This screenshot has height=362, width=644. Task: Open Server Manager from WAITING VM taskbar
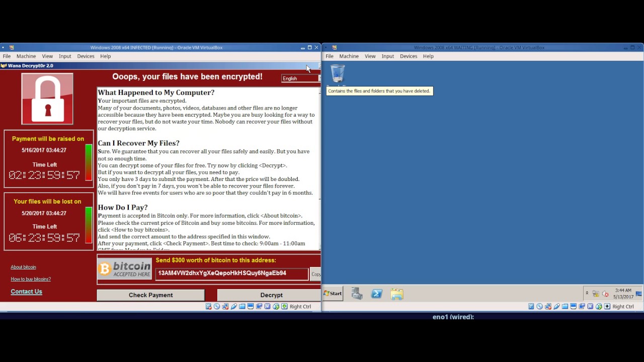click(357, 294)
